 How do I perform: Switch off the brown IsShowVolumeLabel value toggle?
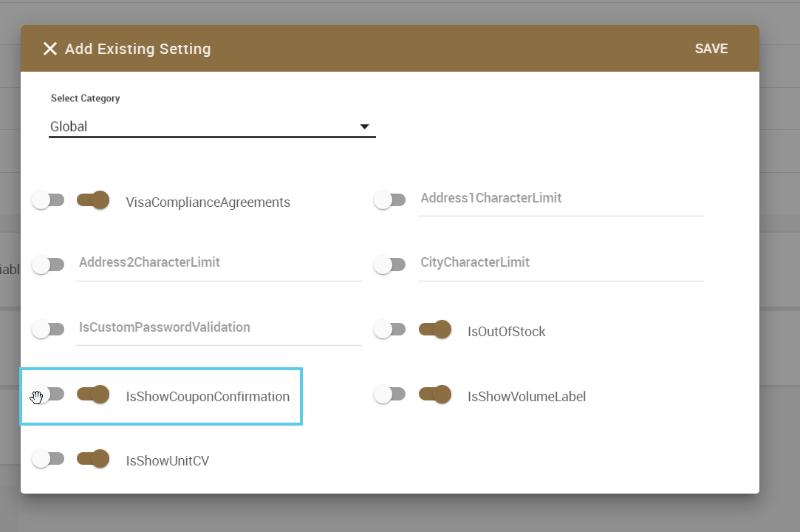pyautogui.click(x=435, y=395)
